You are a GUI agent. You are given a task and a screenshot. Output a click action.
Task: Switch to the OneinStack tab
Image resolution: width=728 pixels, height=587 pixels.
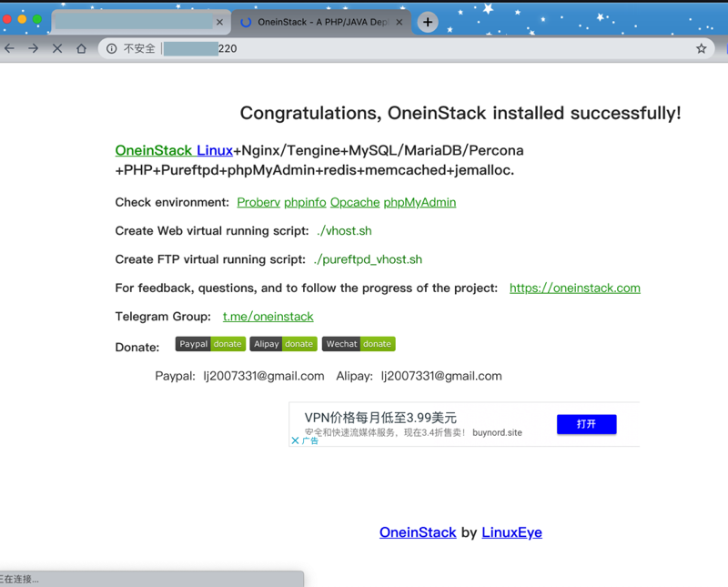(x=321, y=22)
